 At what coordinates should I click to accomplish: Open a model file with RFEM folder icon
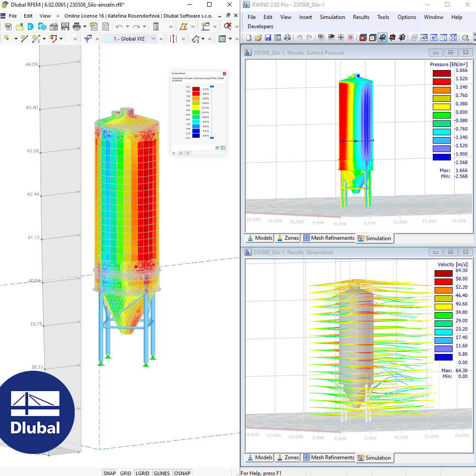click(19, 27)
